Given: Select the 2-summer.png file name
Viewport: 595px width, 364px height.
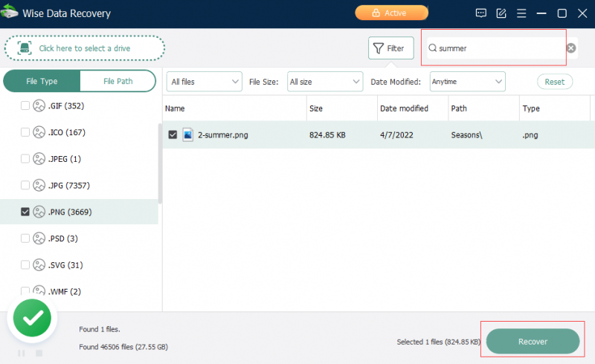Looking at the screenshot, I should 222,135.
